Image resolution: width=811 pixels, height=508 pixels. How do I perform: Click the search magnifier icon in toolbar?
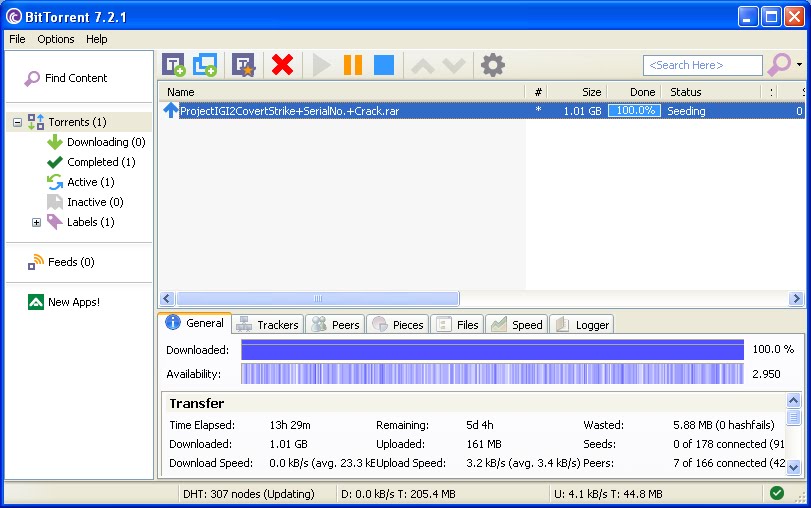pyautogui.click(x=779, y=65)
